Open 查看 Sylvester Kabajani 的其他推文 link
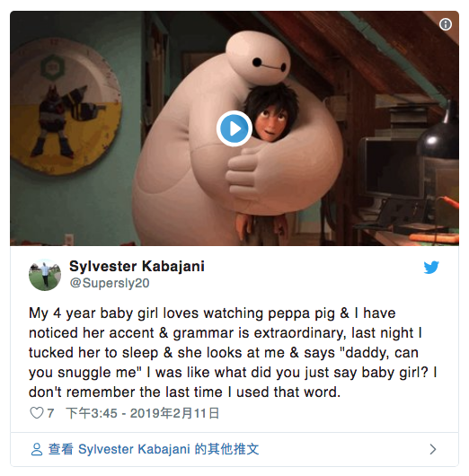Screen dimensions: 469x476 pyautogui.click(x=154, y=449)
